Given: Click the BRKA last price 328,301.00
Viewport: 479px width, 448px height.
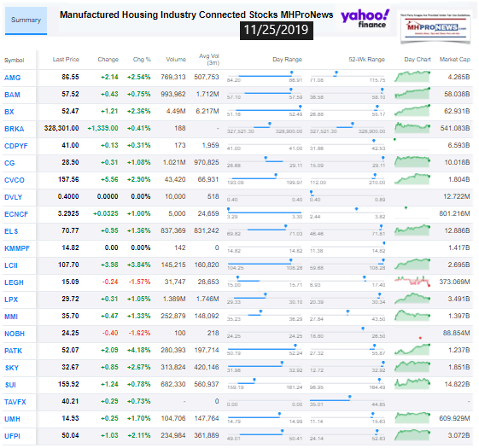Looking at the screenshot, I should coord(61,128).
